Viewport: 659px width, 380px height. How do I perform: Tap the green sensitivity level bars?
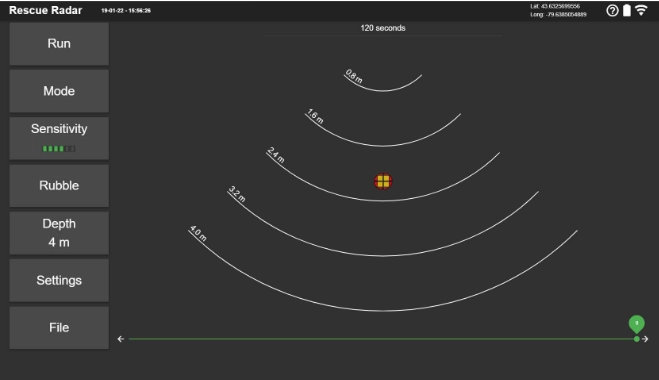[59, 148]
